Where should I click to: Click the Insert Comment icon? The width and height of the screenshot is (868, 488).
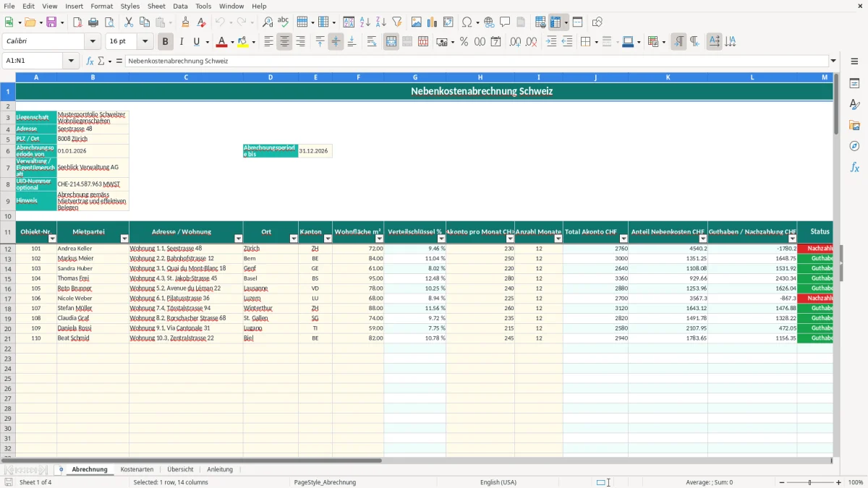click(x=505, y=22)
